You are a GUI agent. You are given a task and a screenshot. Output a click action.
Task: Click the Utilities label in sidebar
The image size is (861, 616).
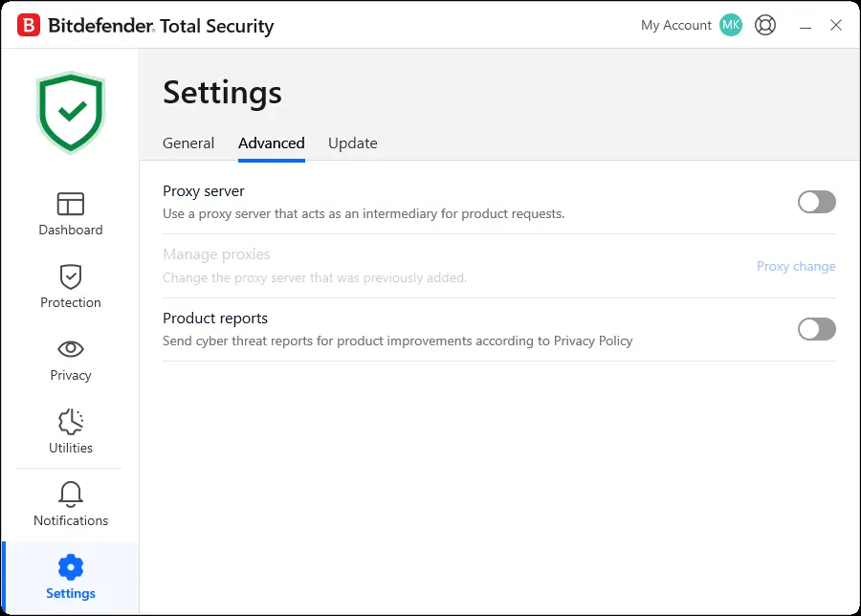click(70, 448)
